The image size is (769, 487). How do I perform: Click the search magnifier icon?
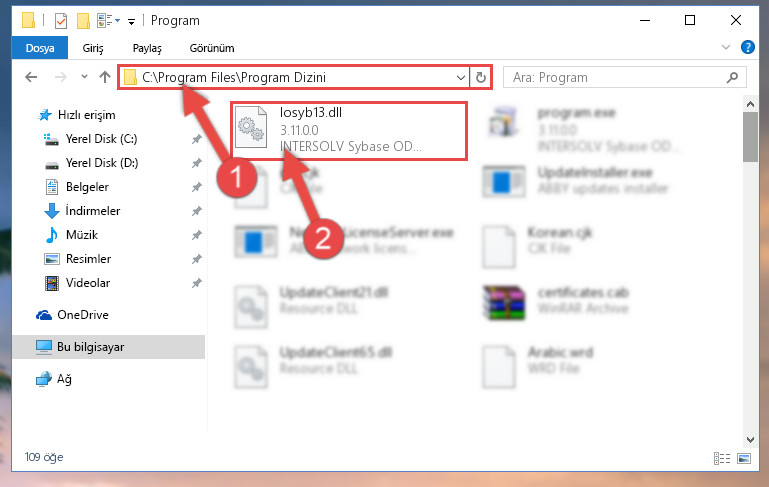pos(732,77)
